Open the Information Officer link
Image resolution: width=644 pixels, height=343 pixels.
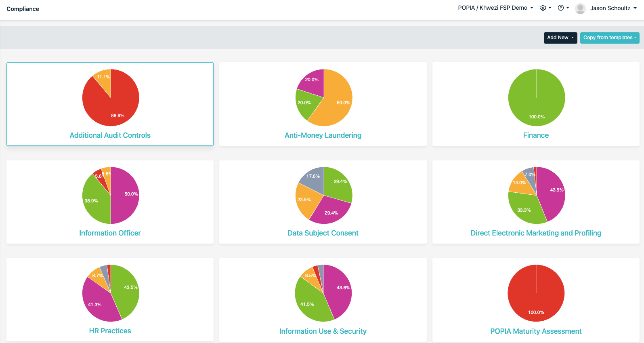[110, 233]
